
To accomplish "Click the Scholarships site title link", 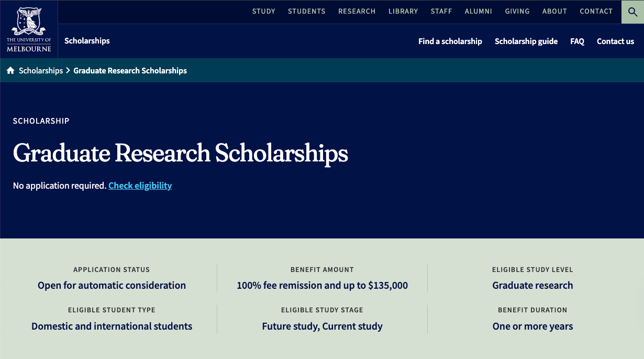I will [x=87, y=41].
